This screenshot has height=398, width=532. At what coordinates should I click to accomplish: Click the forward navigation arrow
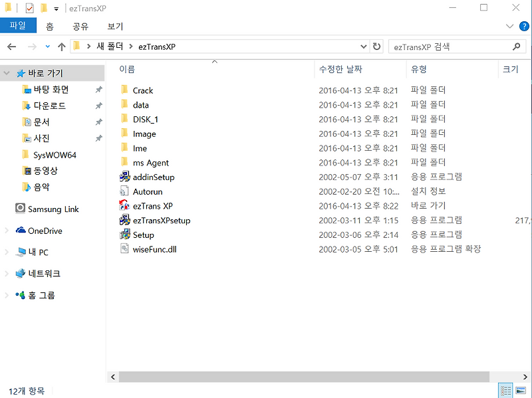tap(32, 47)
